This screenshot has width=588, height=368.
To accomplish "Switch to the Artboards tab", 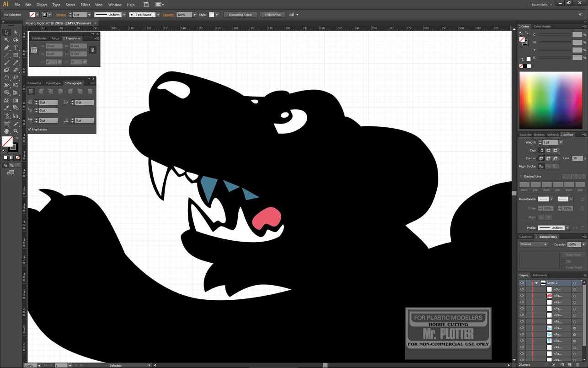I will pos(540,275).
